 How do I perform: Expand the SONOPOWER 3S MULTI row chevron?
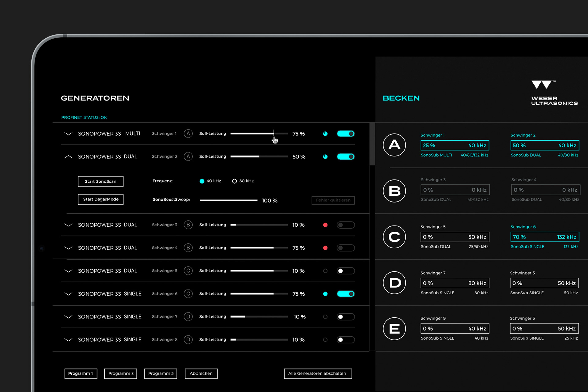[68, 134]
